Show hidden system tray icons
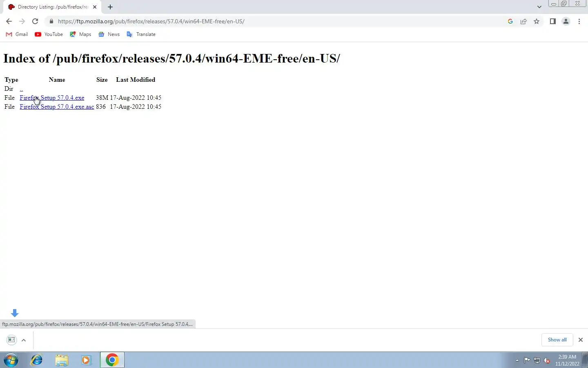This screenshot has width=588, height=368. click(x=517, y=360)
